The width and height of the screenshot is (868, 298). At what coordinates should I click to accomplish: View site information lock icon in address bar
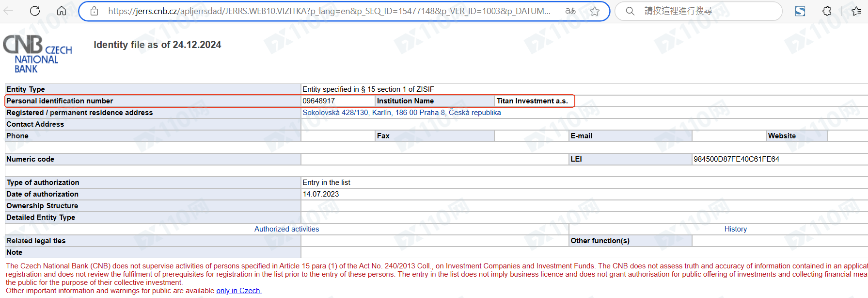[x=95, y=11]
